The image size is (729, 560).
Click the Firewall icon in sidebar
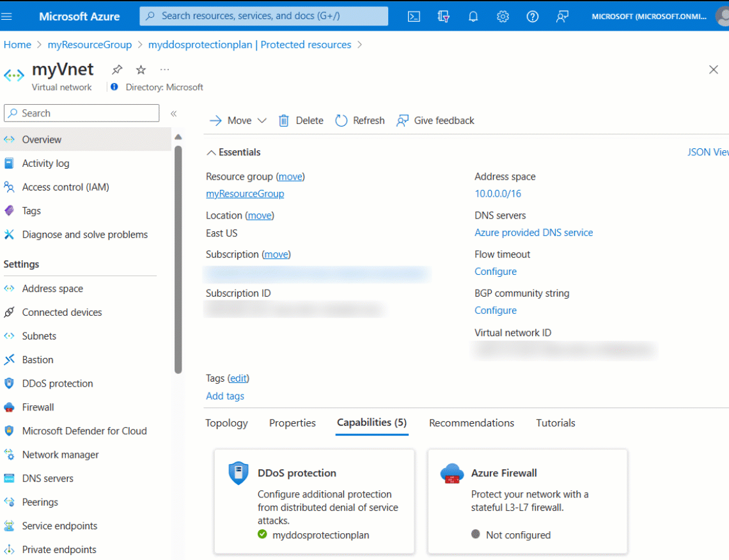pos(9,407)
